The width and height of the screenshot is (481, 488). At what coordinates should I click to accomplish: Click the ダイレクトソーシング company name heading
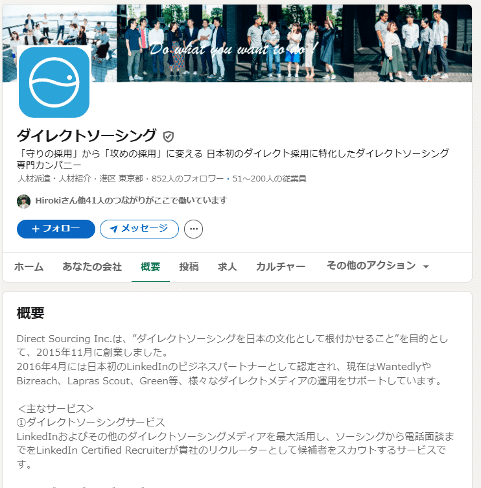[86, 136]
